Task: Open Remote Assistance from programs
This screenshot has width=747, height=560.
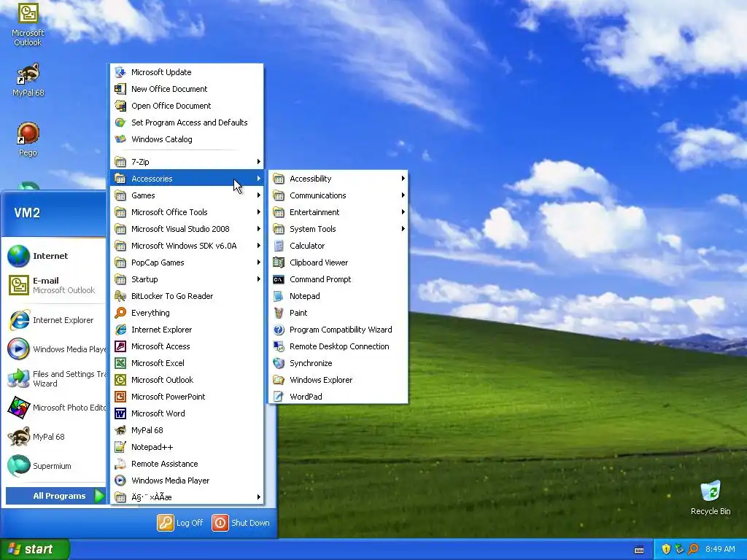Action: pyautogui.click(x=187, y=463)
